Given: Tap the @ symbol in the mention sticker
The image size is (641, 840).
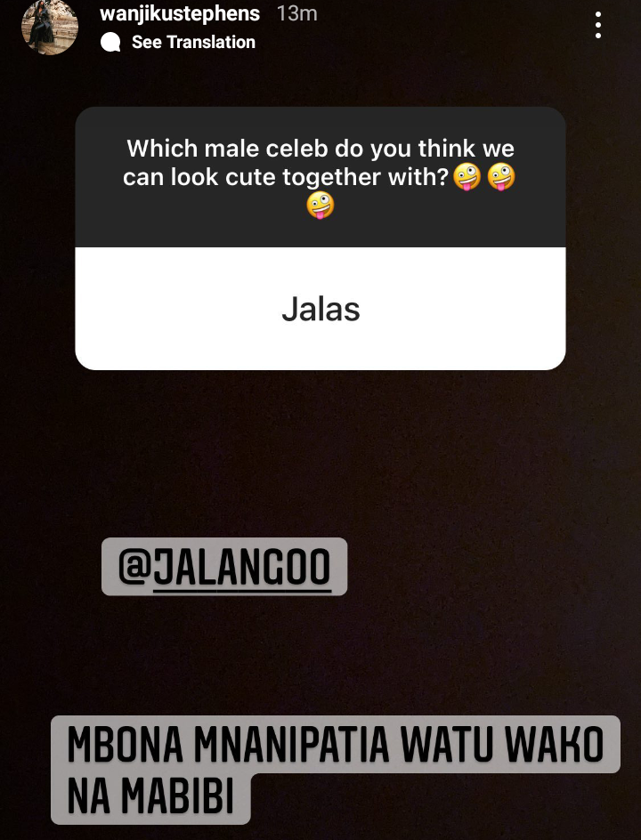Looking at the screenshot, I should pos(134,568).
